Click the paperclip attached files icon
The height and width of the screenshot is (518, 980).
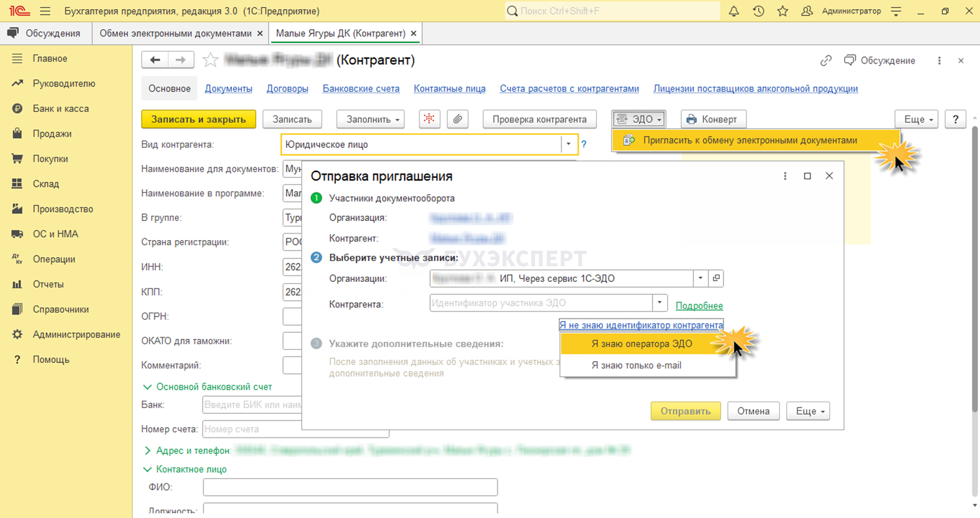pyautogui.click(x=458, y=119)
